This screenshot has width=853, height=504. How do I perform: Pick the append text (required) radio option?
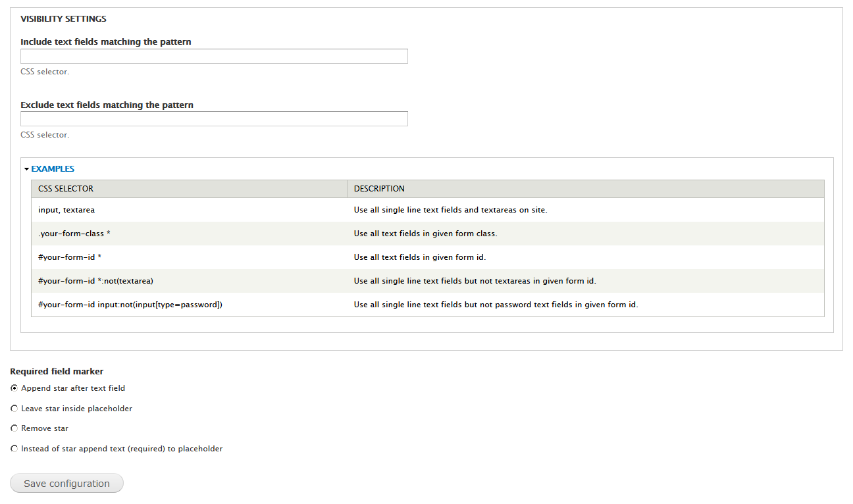tap(14, 449)
